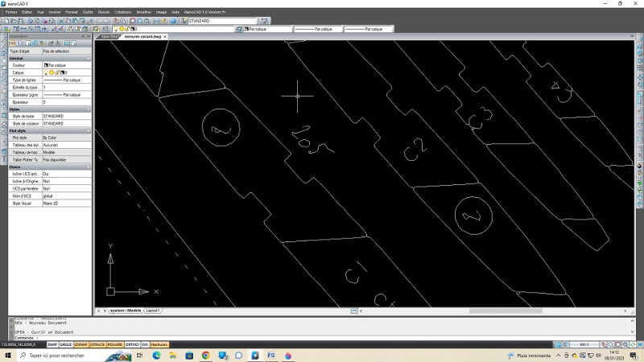
Task: Collapse the Styles section in Inspecteur
Action: tap(89, 109)
